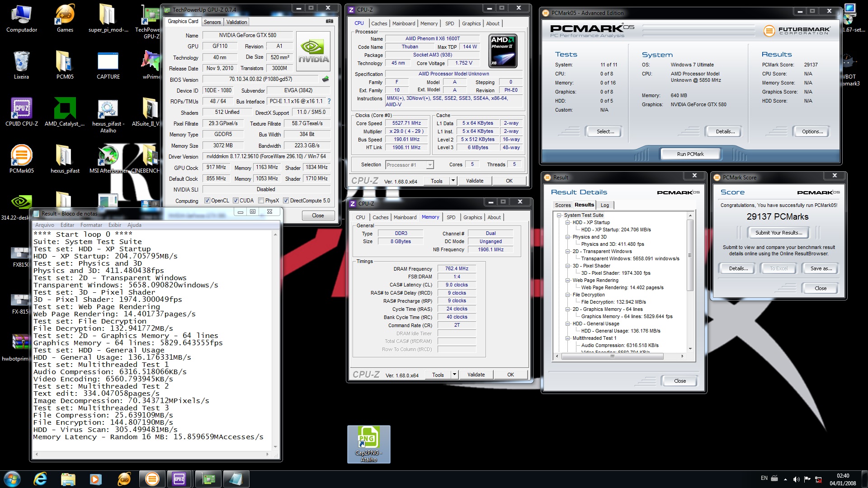Click the NVIDIA logo in GPU-Z
The image size is (868, 488).
coord(313,51)
